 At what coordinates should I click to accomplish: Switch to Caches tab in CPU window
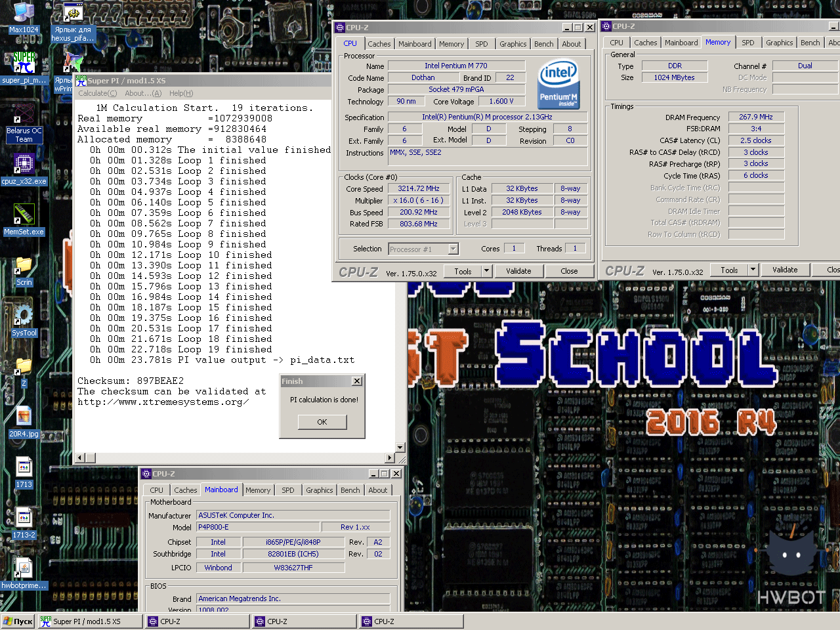[379, 44]
